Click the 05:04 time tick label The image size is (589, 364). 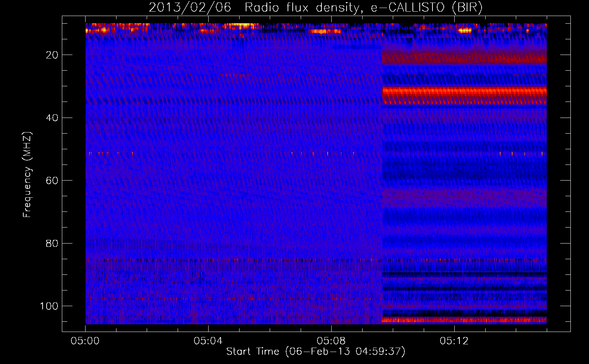point(208,341)
